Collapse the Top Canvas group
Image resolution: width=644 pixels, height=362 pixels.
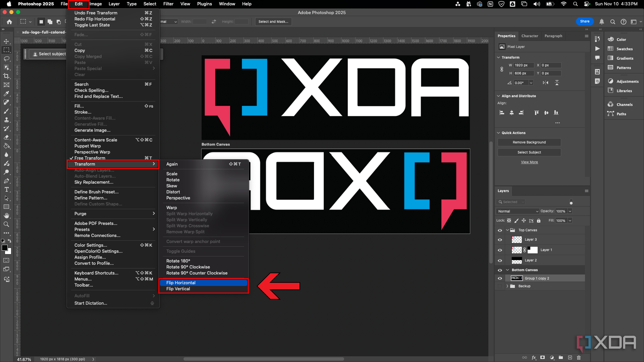[x=507, y=230]
